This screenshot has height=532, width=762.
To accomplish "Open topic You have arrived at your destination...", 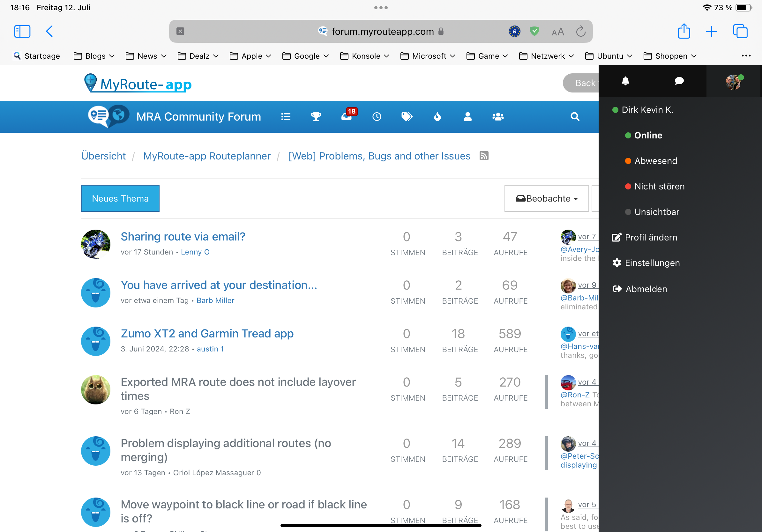I will pyautogui.click(x=219, y=285).
